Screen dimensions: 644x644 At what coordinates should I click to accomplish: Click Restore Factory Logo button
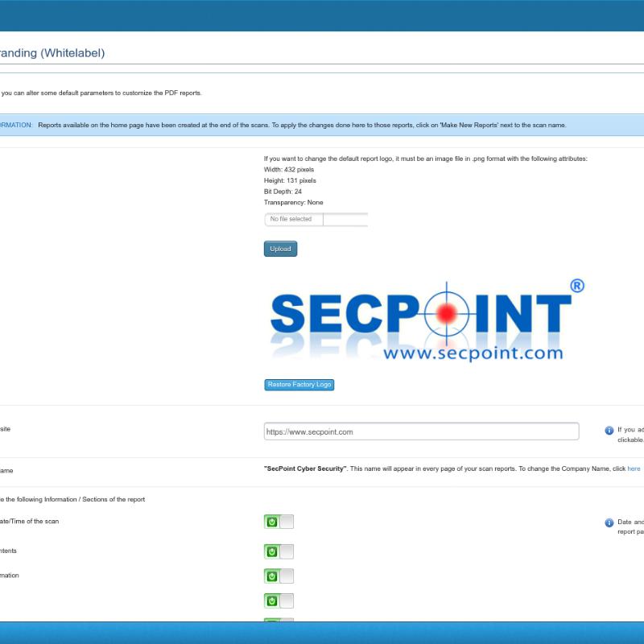point(299,385)
